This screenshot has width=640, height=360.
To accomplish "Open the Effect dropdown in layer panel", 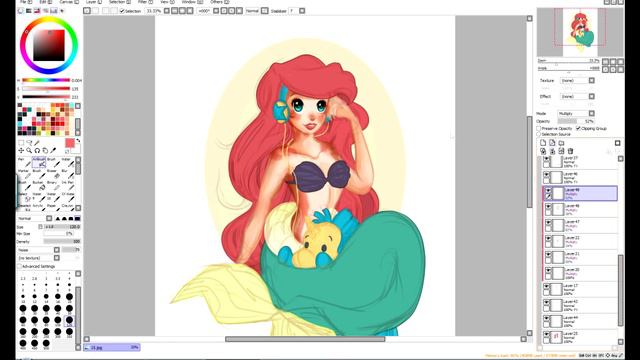I will tap(577, 96).
